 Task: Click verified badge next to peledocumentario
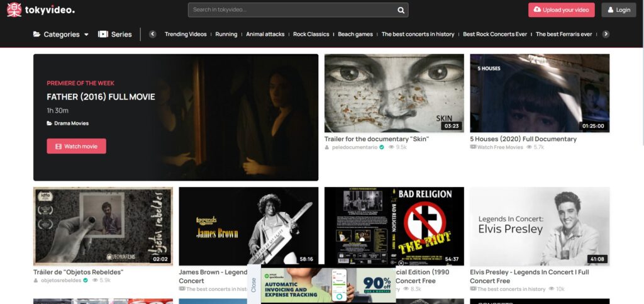coord(382,147)
